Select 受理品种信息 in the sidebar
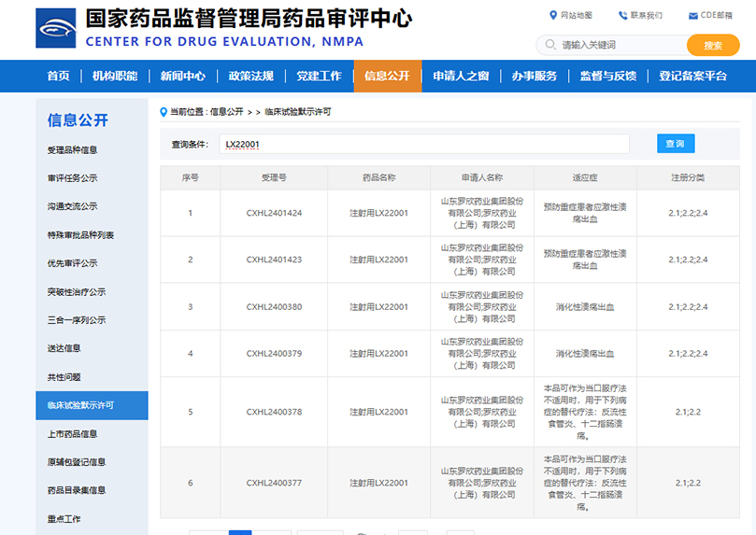The width and height of the screenshot is (756, 535). tap(72, 149)
